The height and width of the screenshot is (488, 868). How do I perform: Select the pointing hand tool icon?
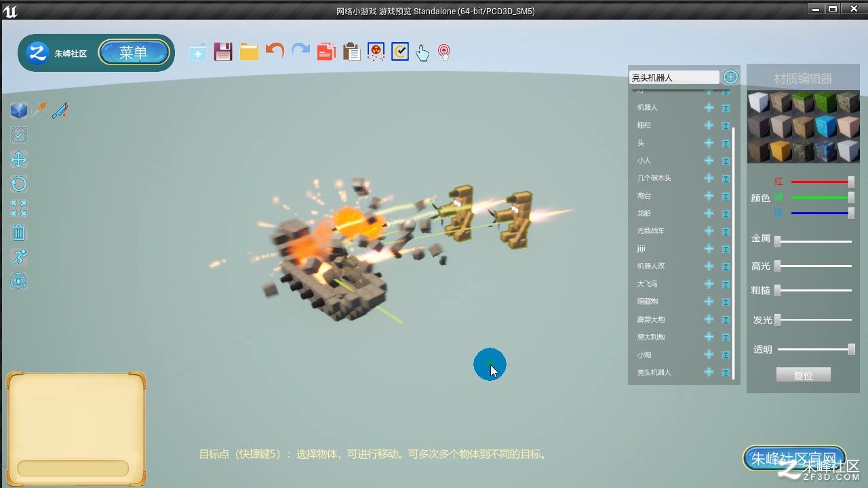(422, 53)
